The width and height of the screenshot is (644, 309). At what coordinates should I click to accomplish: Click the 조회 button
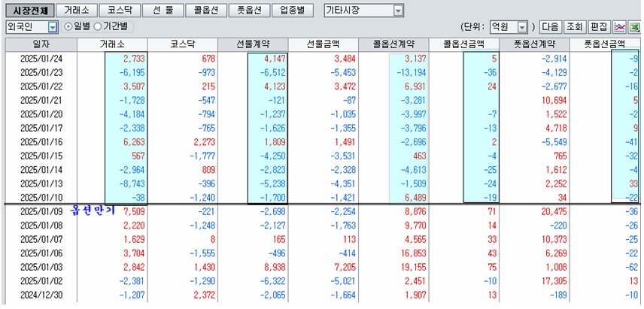pyautogui.click(x=574, y=27)
